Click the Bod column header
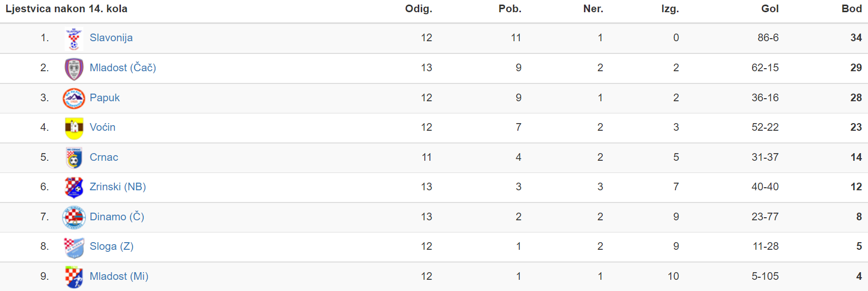This screenshot has width=868, height=291. (x=852, y=9)
